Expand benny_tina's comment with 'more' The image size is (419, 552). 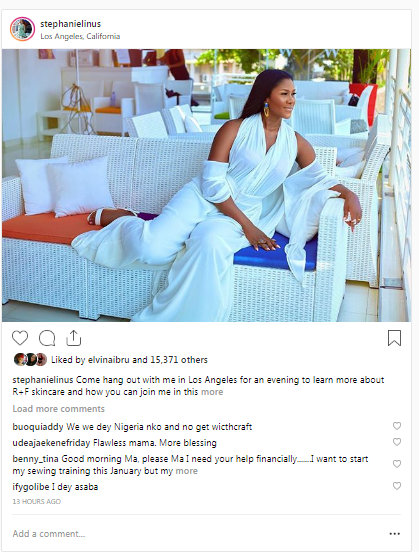(187, 471)
